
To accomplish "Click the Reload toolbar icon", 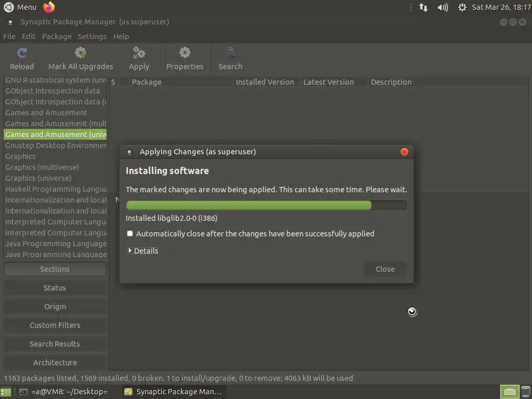I will [x=22, y=58].
